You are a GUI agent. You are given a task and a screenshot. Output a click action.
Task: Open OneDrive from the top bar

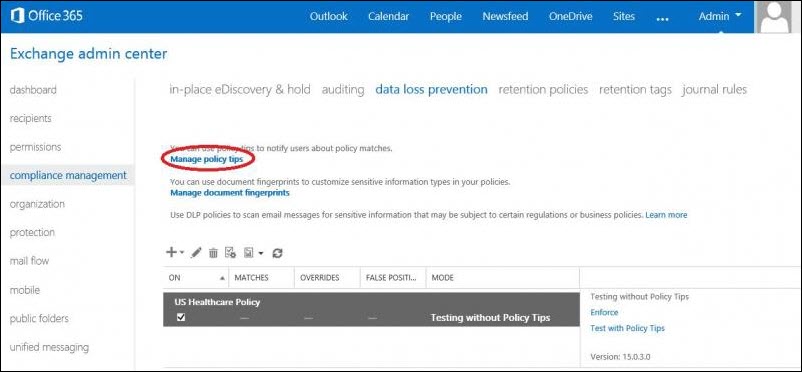tap(570, 16)
